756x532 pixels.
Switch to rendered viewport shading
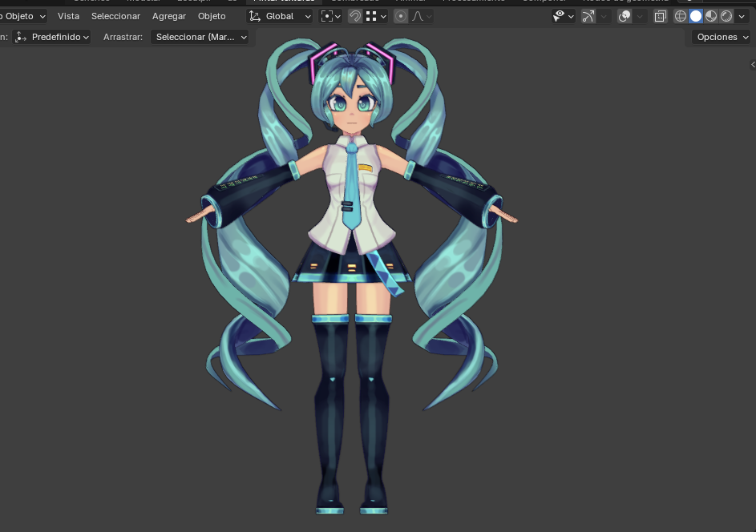(x=726, y=16)
